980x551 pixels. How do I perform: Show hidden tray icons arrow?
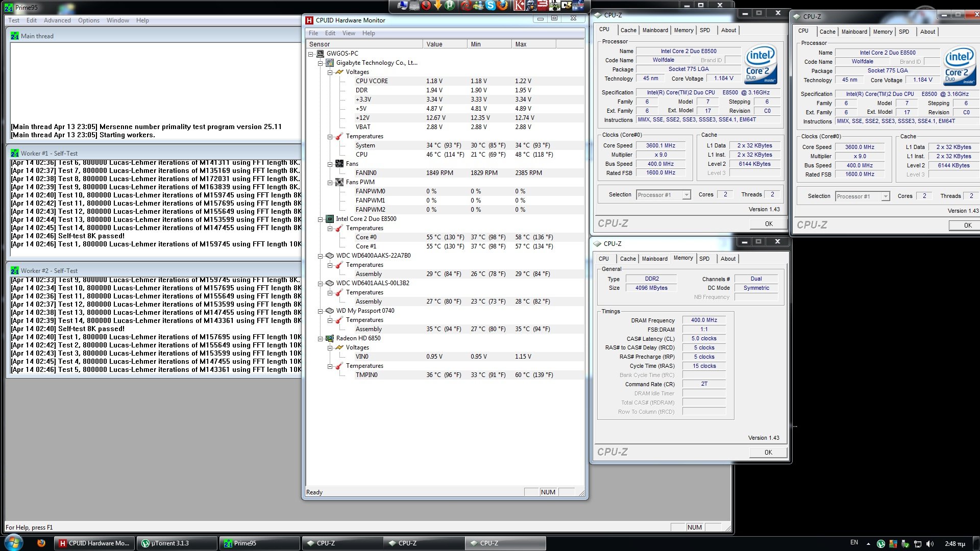tap(868, 544)
